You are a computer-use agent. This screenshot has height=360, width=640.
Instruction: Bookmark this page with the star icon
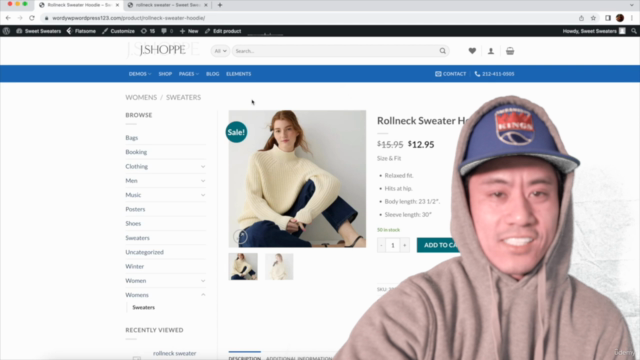pyautogui.click(x=593, y=18)
